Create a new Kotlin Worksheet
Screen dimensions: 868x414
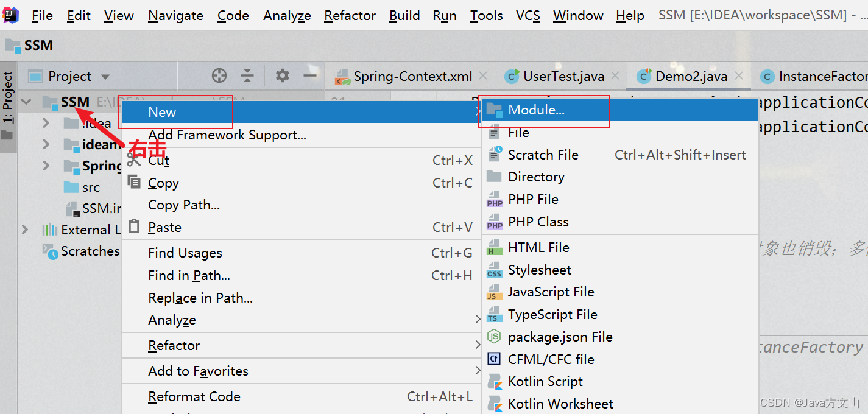coord(560,403)
